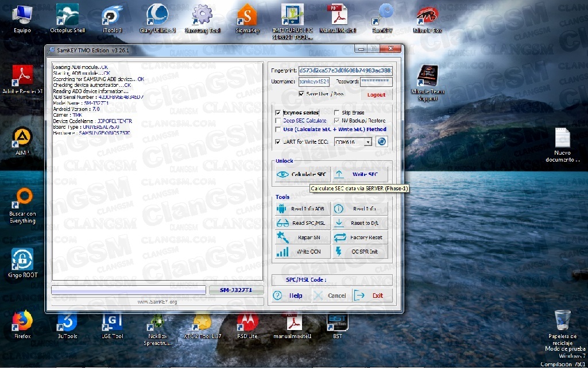Open Papelera de reciclaje recycle bin
This screenshot has height=368, width=588.
(x=563, y=327)
